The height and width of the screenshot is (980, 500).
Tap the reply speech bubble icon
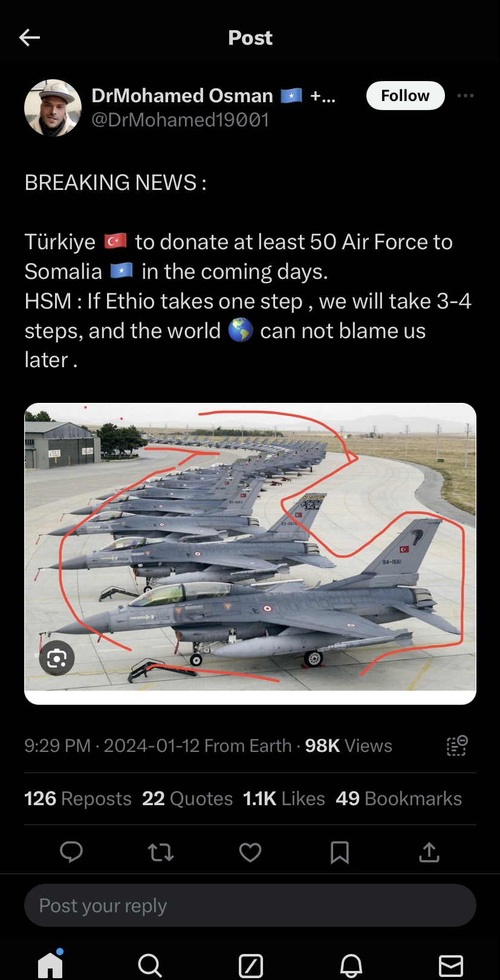(x=71, y=852)
